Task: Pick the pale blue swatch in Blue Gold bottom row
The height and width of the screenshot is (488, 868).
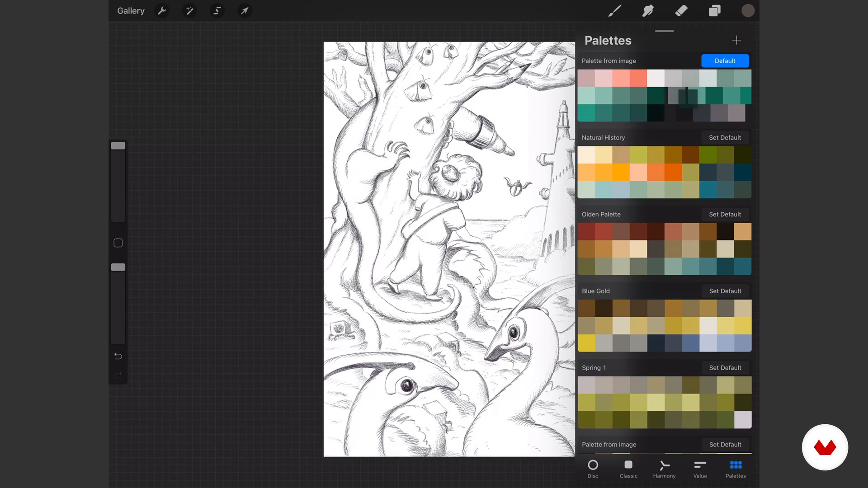Action: click(708, 343)
